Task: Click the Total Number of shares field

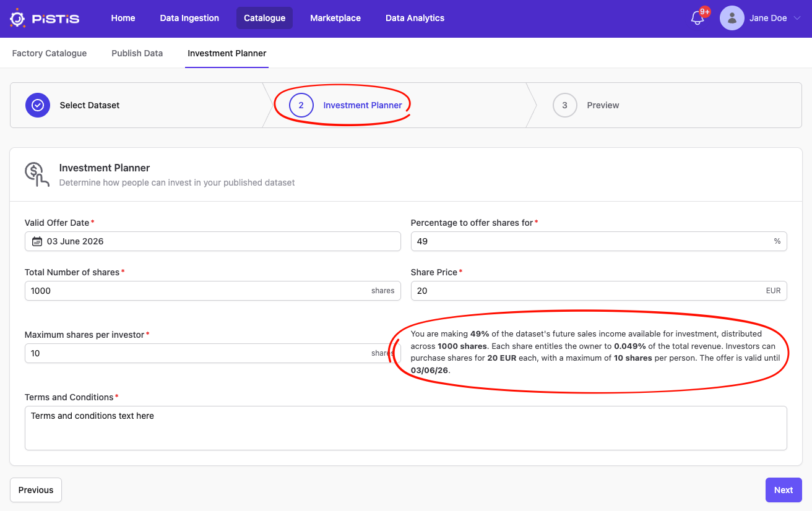Action: click(213, 291)
